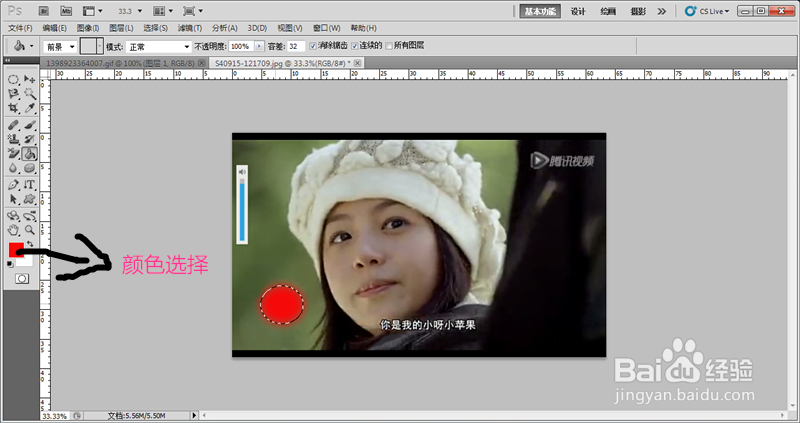The height and width of the screenshot is (423, 800).
Task: Click the 不透明度 100% opacity field
Action: 241,46
